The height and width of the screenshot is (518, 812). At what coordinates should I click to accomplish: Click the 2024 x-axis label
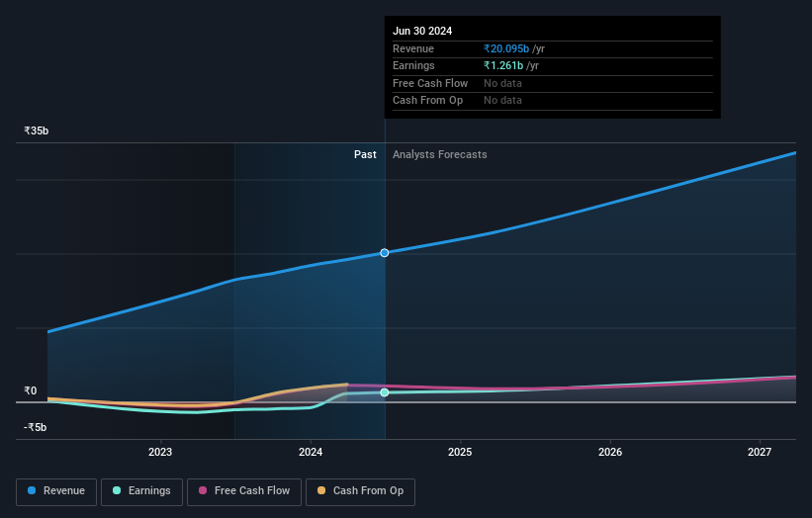tap(311, 453)
